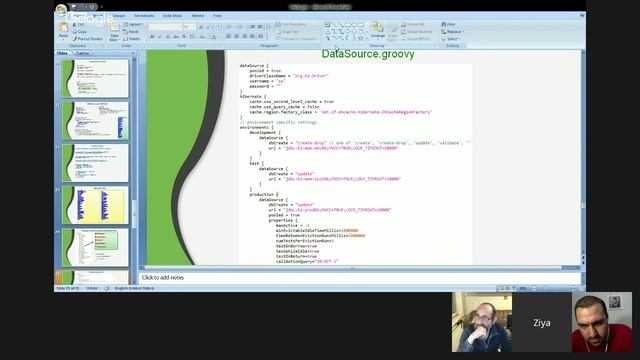Select the Text Box shape in the Shapes gallery

(x=327, y=25)
